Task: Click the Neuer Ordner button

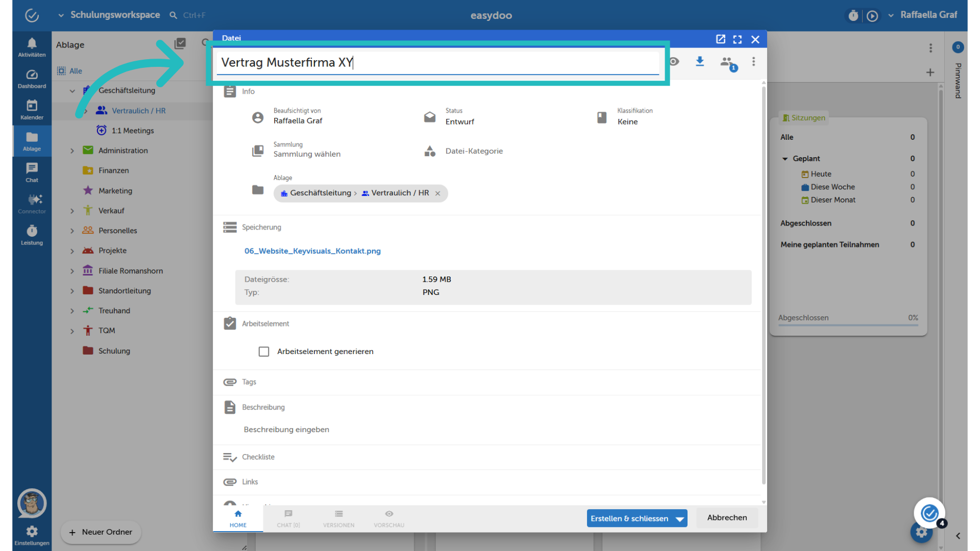Action: coord(101,533)
